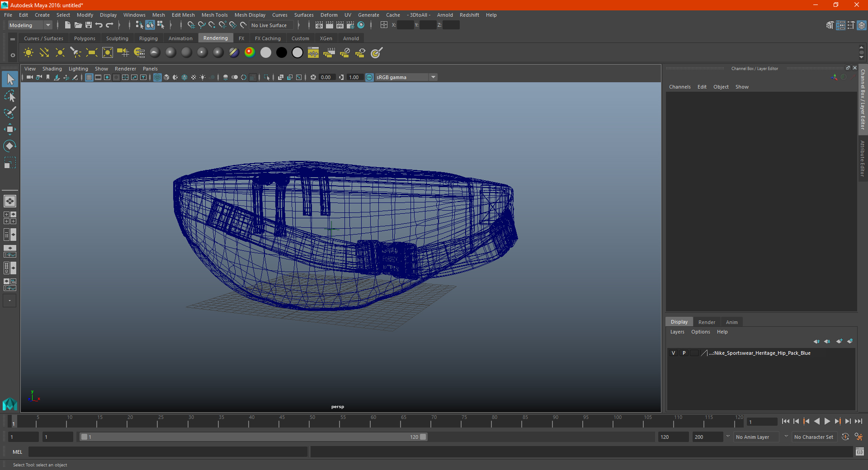Create a volume light shelf icon
868x470 pixels.
click(x=108, y=53)
